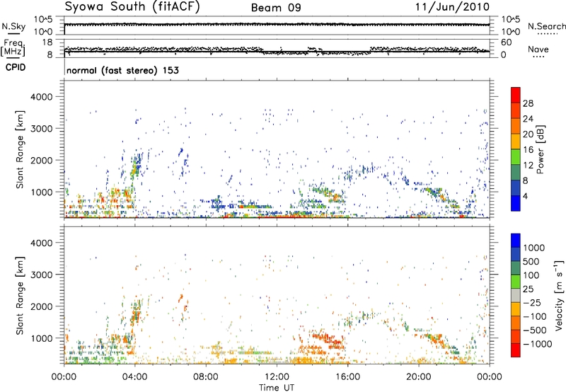Pick the red bottom segment of Velocity colorbar
This screenshot has height=392, width=566.
pyautogui.click(x=516, y=350)
